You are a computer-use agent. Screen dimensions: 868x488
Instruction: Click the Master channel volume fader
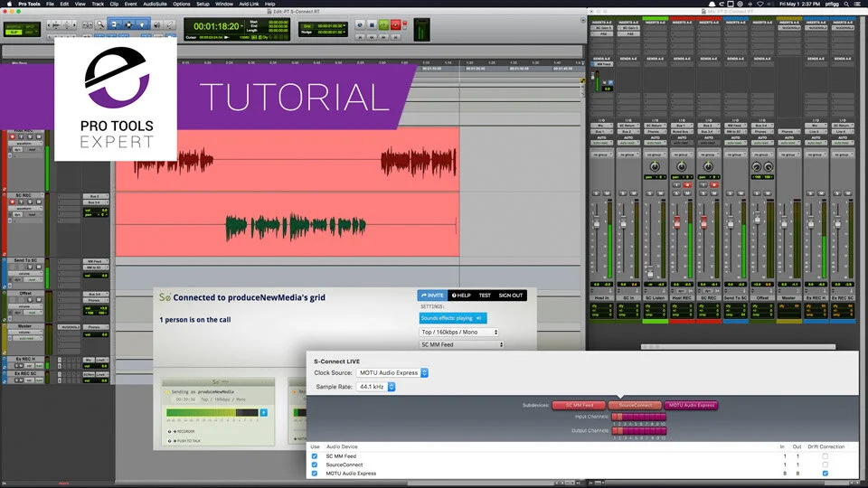[784, 223]
